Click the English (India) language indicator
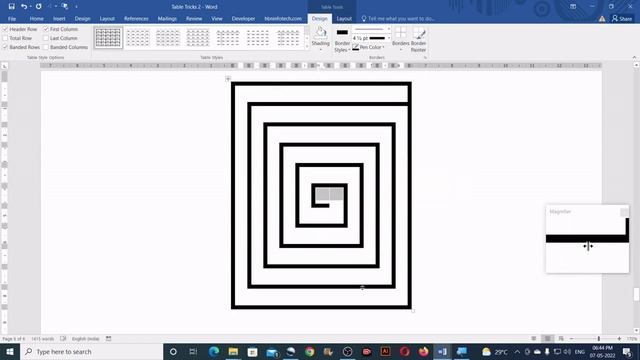Image resolution: width=640 pixels, height=360 pixels. pos(85,339)
